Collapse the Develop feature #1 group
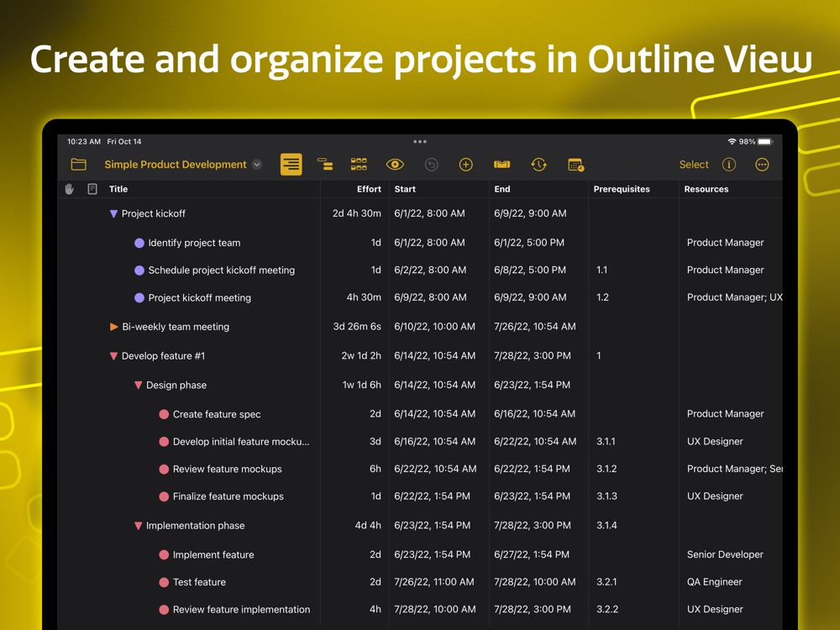 pyautogui.click(x=113, y=356)
